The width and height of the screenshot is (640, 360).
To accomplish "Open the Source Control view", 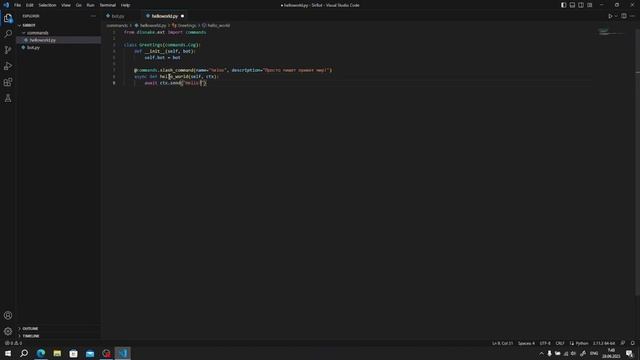I will [8, 50].
